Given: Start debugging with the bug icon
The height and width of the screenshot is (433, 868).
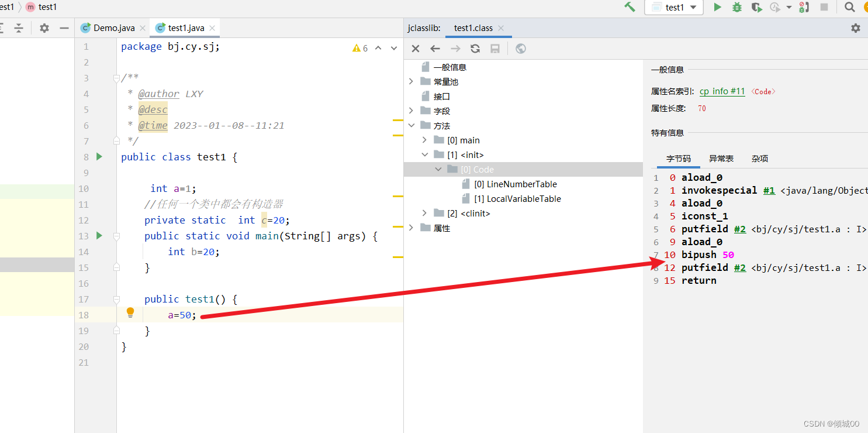Looking at the screenshot, I should point(737,7).
